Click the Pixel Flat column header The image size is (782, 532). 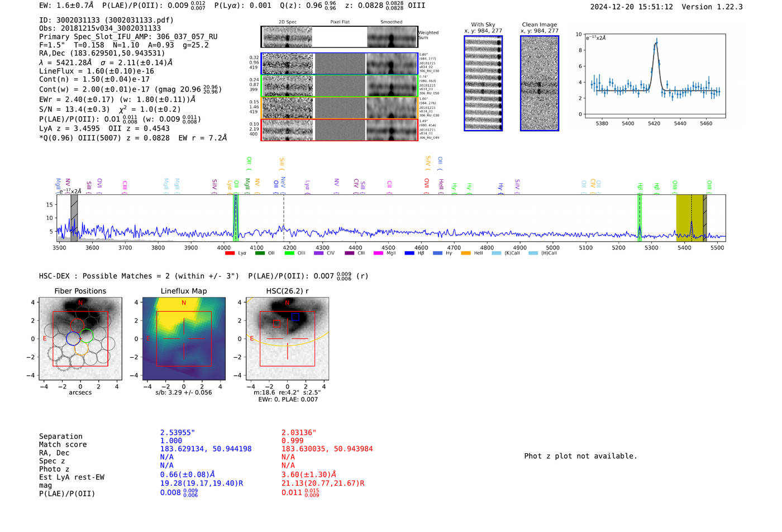(x=340, y=22)
